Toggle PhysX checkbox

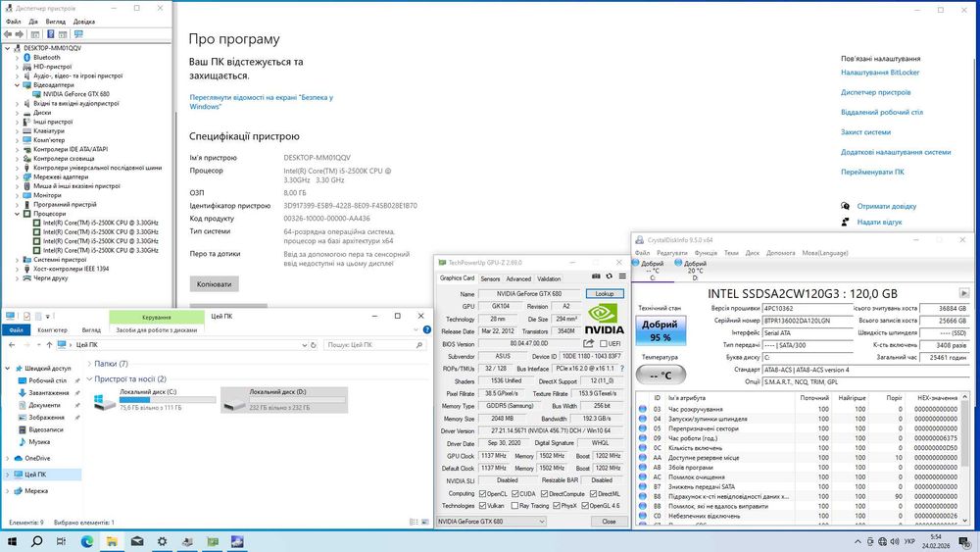(556, 505)
